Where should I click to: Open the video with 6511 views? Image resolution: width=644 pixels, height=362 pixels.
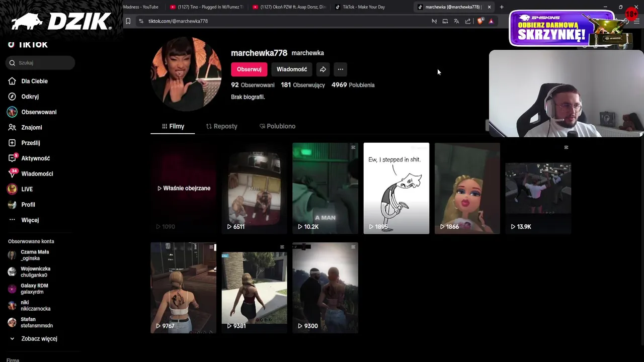pyautogui.click(x=254, y=188)
